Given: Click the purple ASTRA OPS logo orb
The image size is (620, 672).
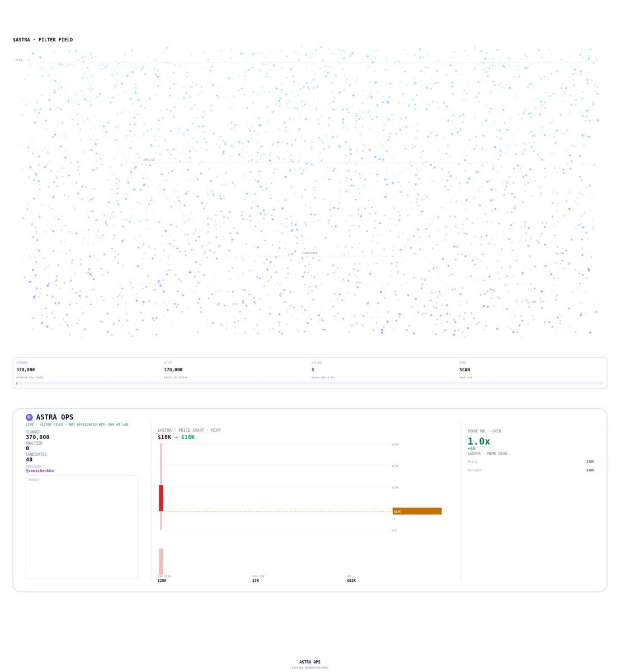Looking at the screenshot, I should tap(29, 417).
